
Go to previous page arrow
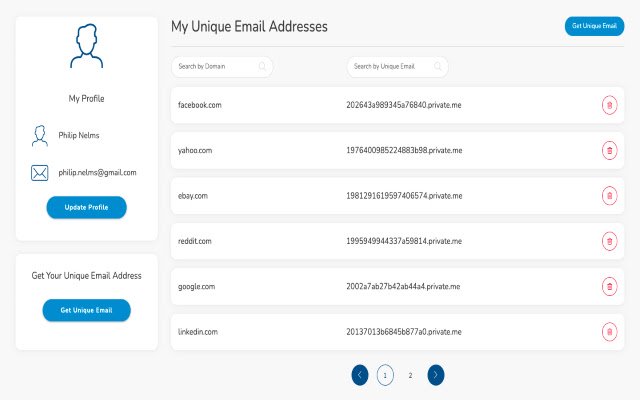[x=360, y=375]
